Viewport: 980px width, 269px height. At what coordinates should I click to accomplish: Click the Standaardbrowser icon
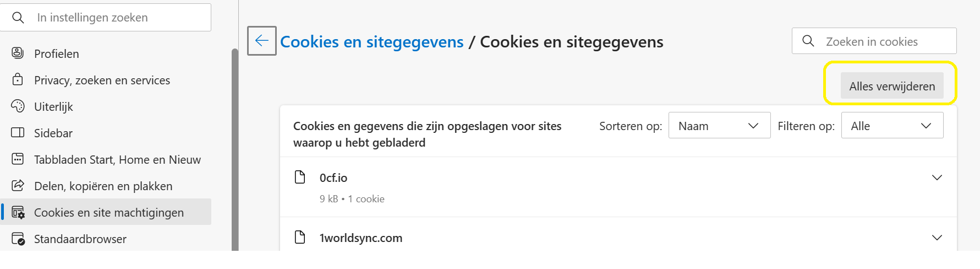click(18, 239)
